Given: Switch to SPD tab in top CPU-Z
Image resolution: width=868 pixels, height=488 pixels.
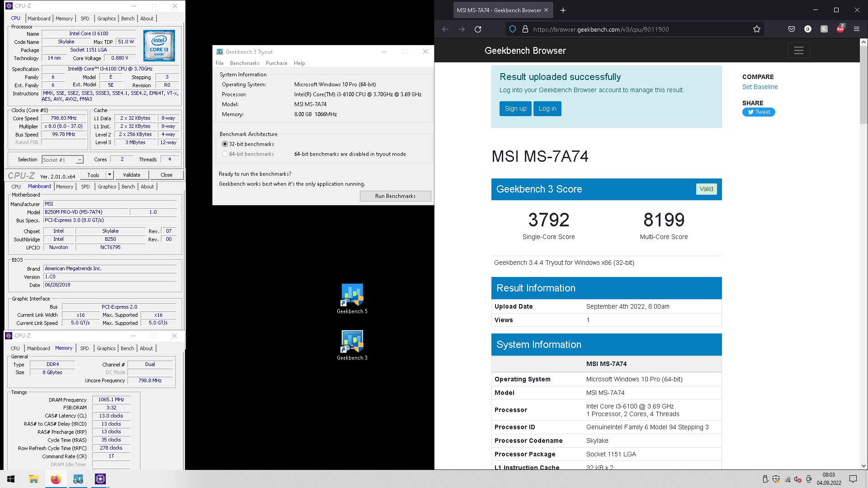Looking at the screenshot, I should [85, 19].
